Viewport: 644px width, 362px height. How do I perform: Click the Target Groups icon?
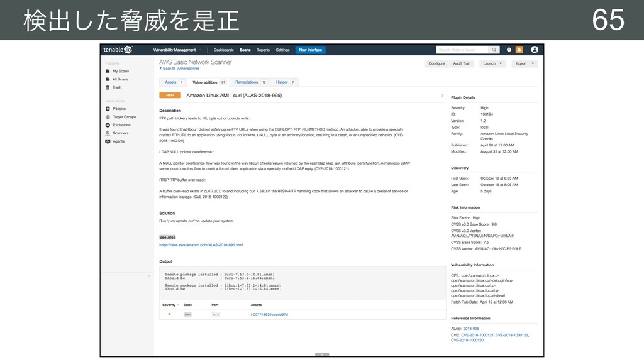click(108, 117)
